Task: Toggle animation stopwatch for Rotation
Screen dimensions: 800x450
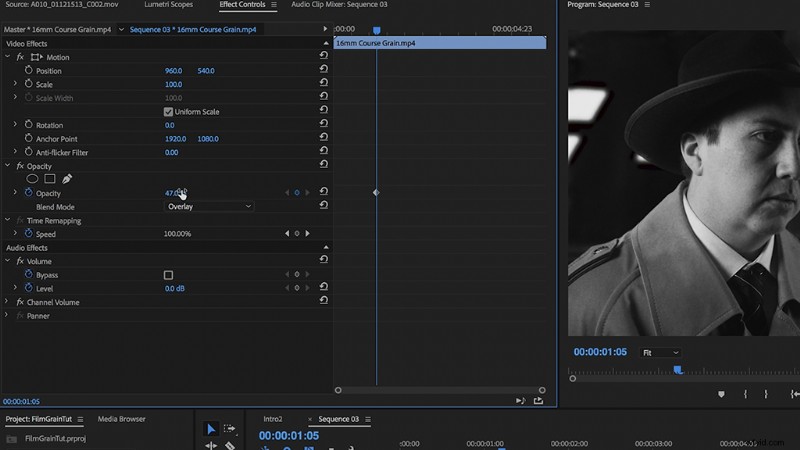Action: 29,124
